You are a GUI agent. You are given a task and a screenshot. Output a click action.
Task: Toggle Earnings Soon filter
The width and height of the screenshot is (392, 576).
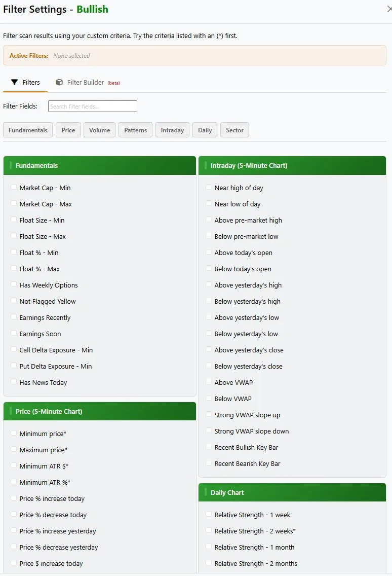pos(14,333)
